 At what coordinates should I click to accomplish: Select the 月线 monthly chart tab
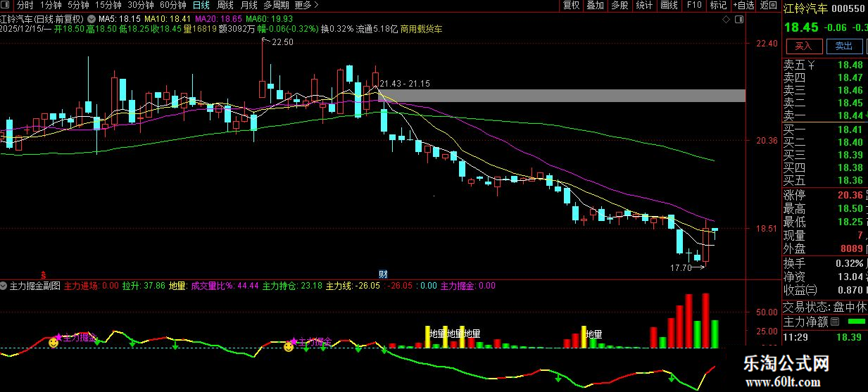(x=249, y=5)
